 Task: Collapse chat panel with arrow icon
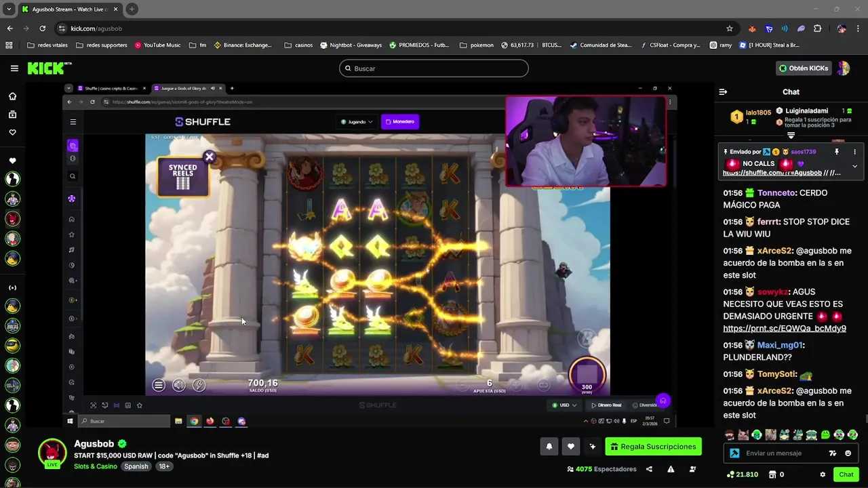pos(723,91)
